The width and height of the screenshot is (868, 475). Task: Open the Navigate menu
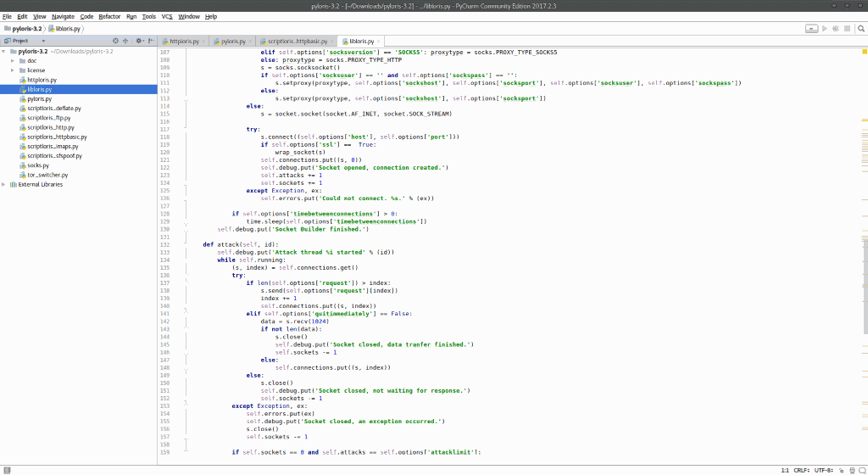coord(63,17)
